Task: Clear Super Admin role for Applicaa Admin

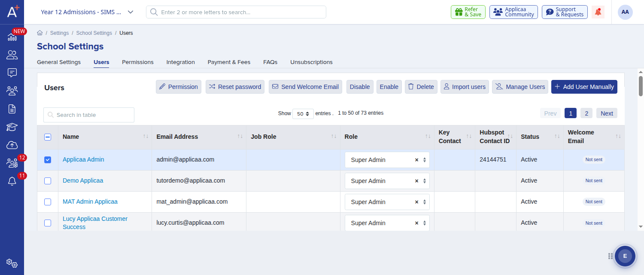Action: [416, 160]
